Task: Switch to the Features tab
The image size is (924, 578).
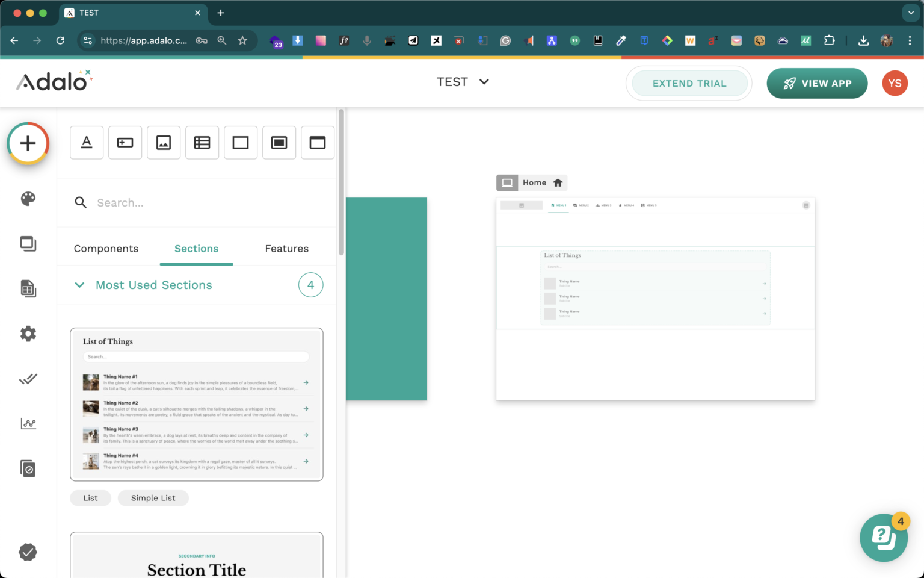Action: tap(286, 249)
